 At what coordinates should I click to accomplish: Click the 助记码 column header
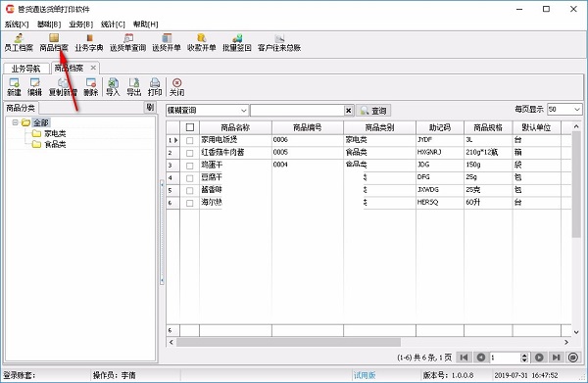point(439,127)
